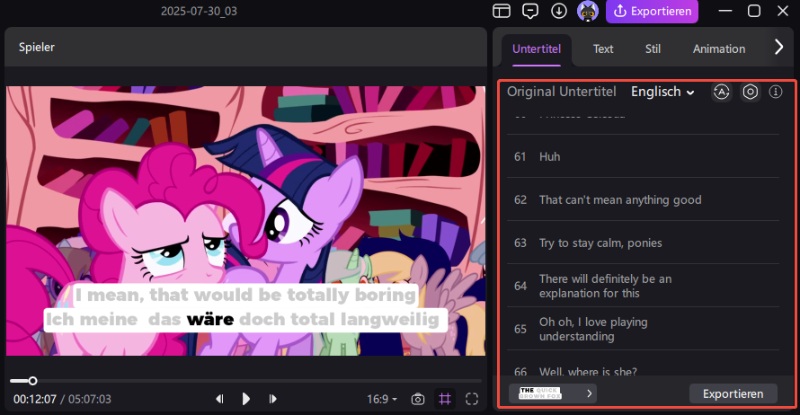This screenshot has height=415, width=800.
Task: Open the Englisch language dropdown
Action: coord(662,92)
